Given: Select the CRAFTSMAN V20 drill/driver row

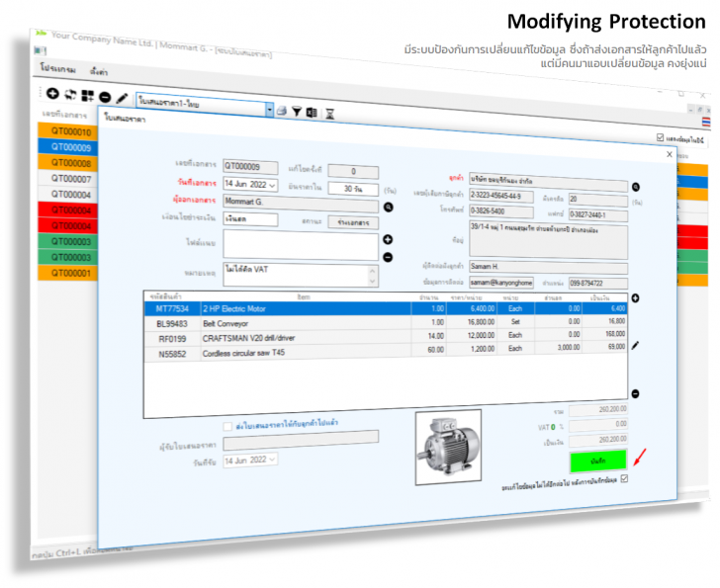Looking at the screenshot, I should tap(386, 337).
